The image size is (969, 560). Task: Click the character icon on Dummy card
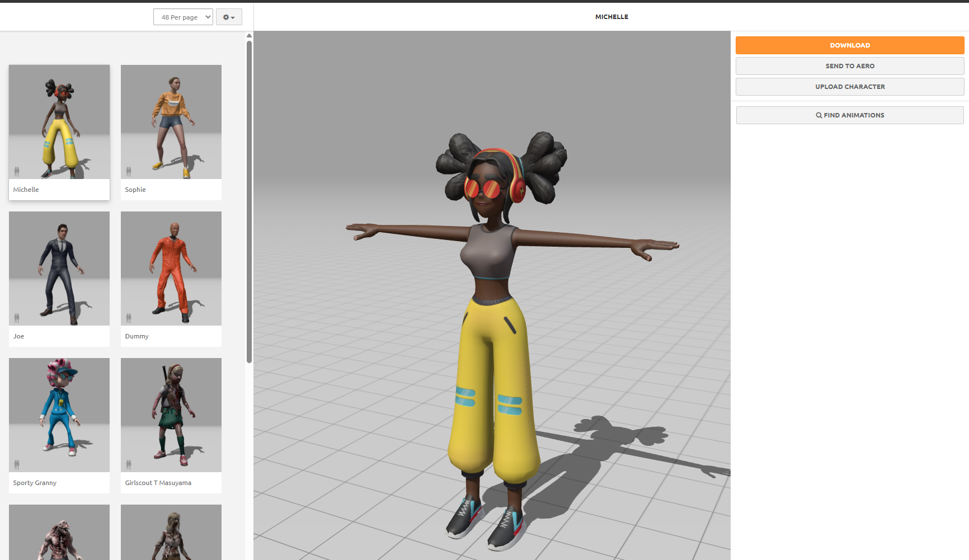[x=129, y=318]
